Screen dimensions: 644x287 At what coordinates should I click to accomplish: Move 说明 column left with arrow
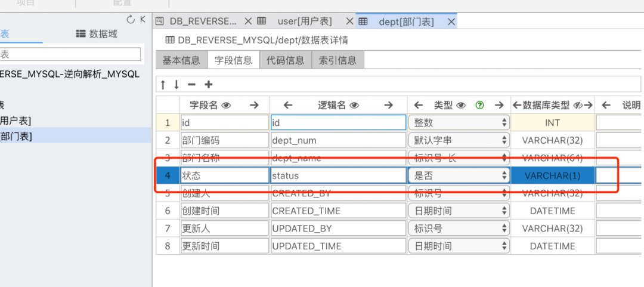(x=606, y=106)
